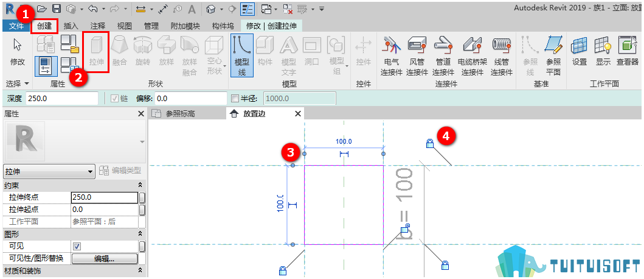Select the 拉伸 extrusion tool
Image resolution: width=644 pixels, height=279 pixels.
pos(97,52)
